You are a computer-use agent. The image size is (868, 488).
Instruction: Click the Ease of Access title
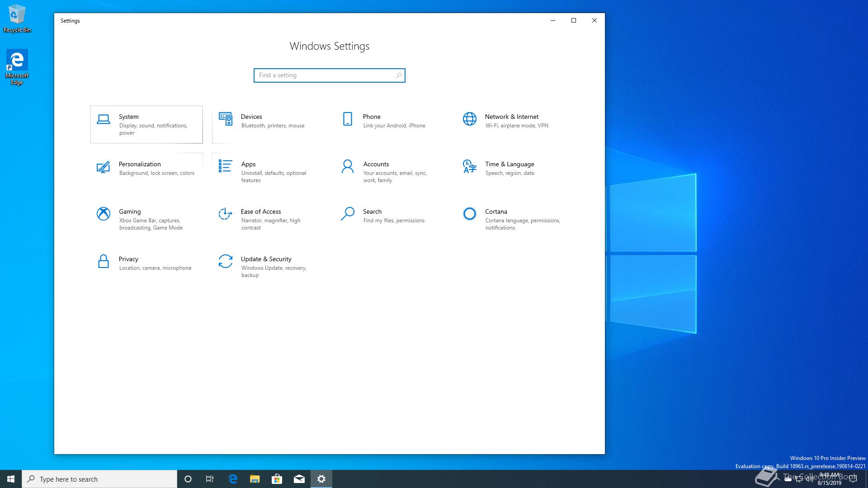[x=261, y=211]
